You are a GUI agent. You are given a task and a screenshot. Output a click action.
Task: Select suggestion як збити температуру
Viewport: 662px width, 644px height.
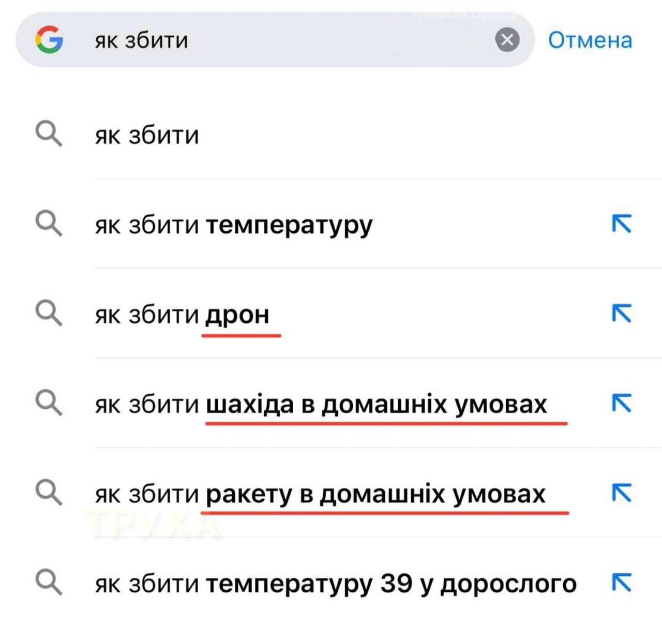pos(233,225)
